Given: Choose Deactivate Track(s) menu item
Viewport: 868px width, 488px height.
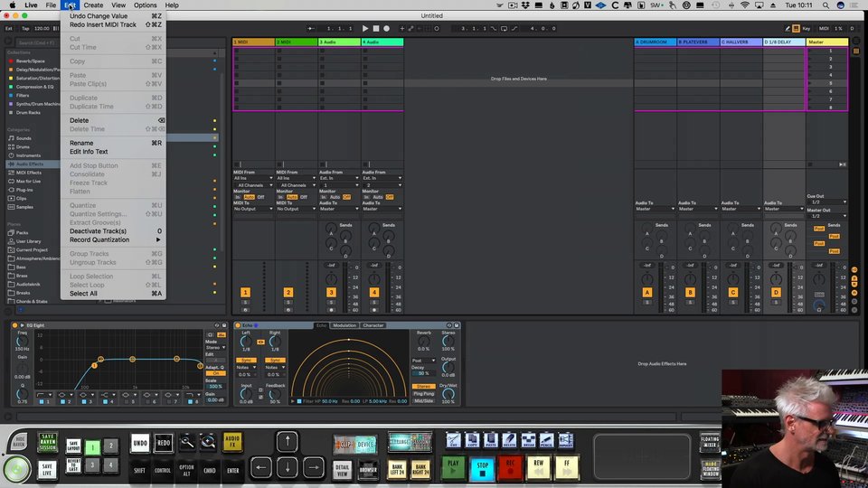Looking at the screenshot, I should 114,230.
